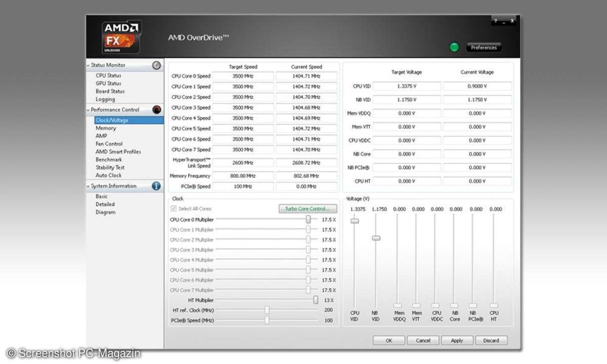Image resolution: width=607 pixels, height=364 pixels.
Task: Click the System Information info icon
Action: coord(157,186)
